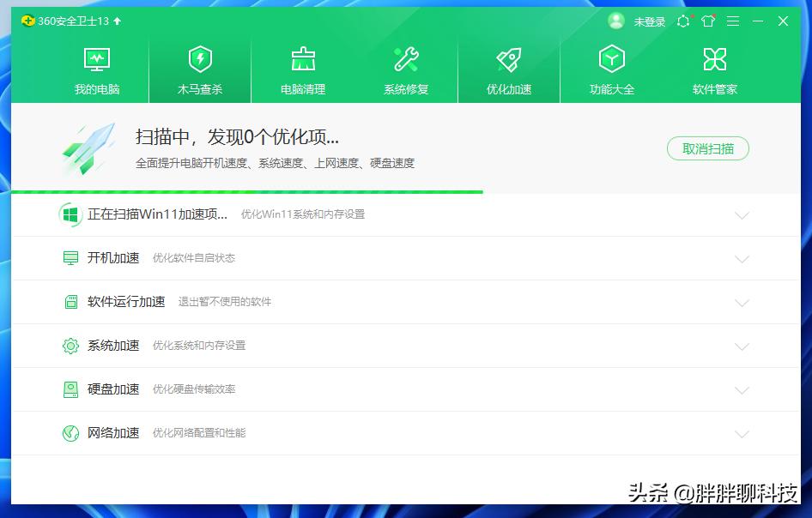
Task: Open the 木马查杀 shield icon
Action: [x=199, y=59]
